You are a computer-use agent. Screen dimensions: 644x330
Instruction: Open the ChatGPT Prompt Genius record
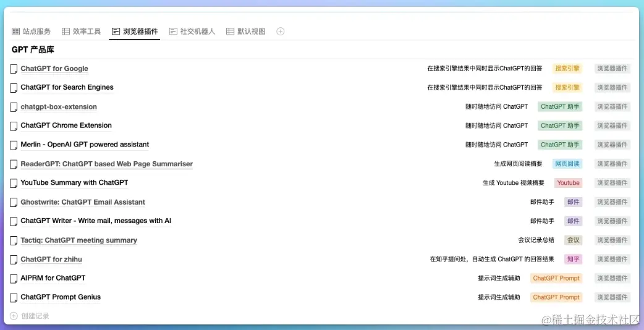61,297
